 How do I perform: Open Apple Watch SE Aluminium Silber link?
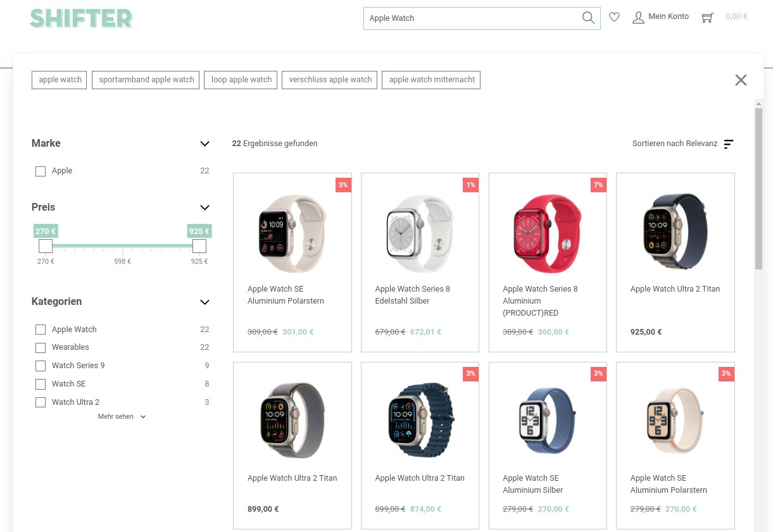(x=532, y=484)
